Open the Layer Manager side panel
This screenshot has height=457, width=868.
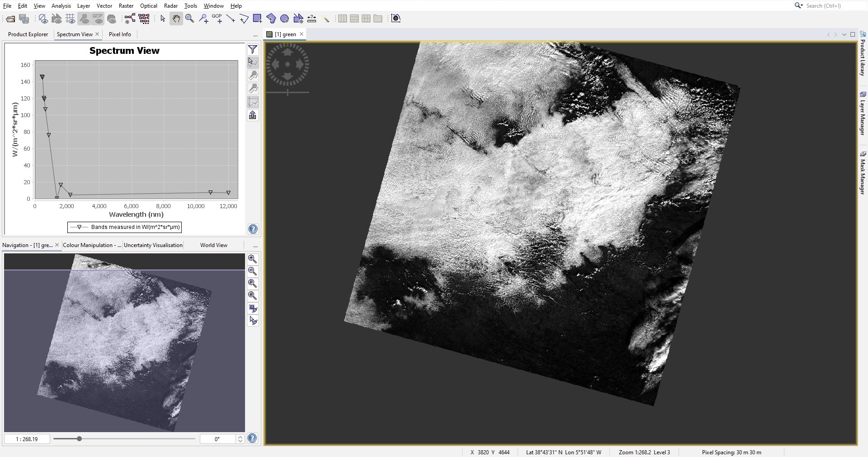pyautogui.click(x=863, y=113)
